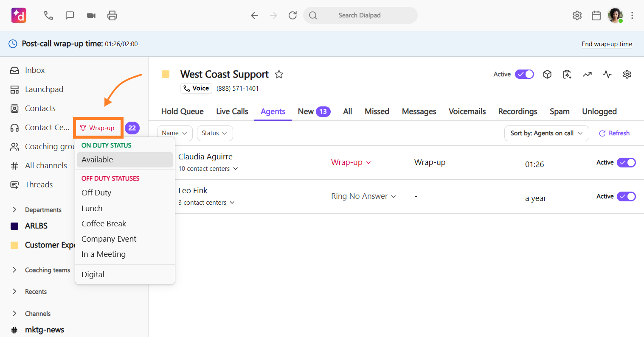Click the Refresh button

tap(614, 133)
